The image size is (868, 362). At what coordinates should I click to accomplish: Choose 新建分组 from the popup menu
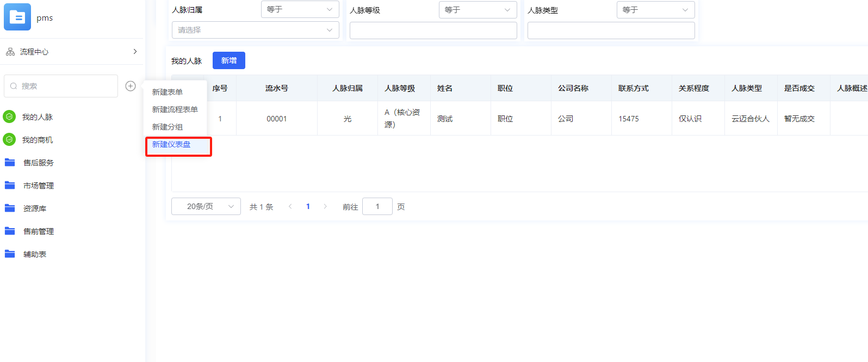168,127
